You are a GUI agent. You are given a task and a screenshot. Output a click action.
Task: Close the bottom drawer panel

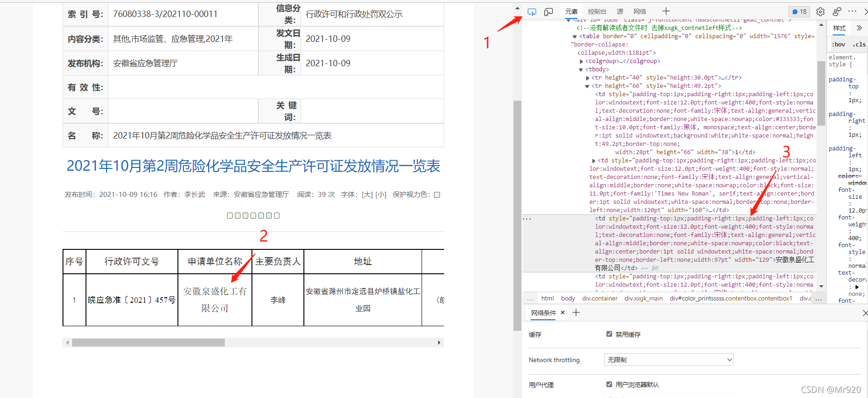coord(865,313)
